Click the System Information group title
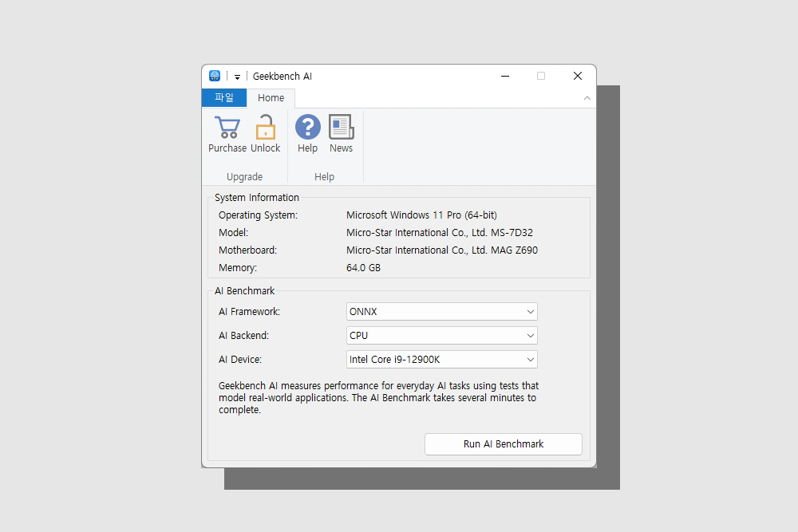798x532 pixels. point(257,197)
